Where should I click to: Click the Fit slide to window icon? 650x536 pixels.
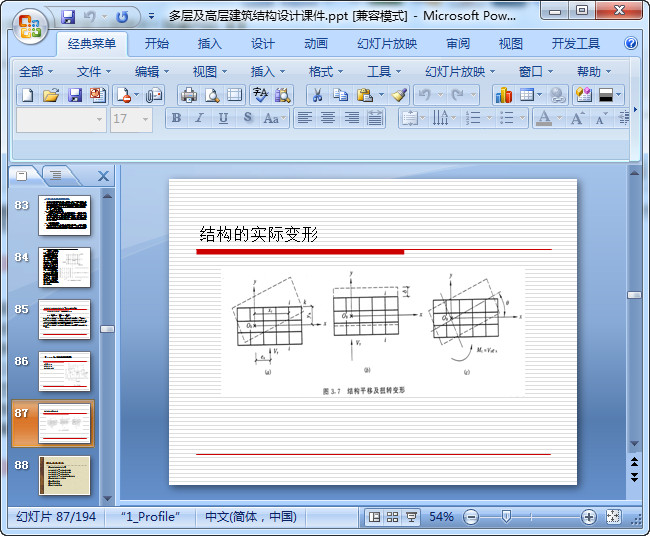point(613,517)
